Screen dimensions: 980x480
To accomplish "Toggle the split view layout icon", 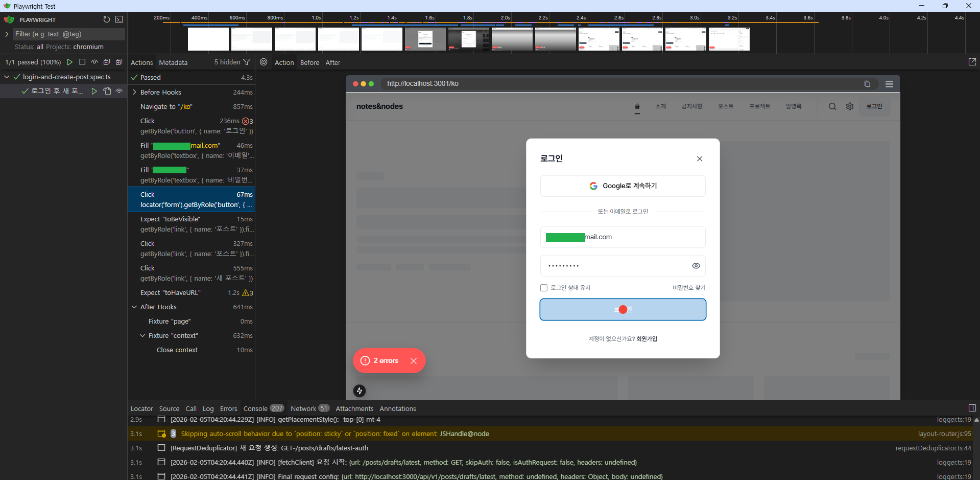I will (x=972, y=408).
